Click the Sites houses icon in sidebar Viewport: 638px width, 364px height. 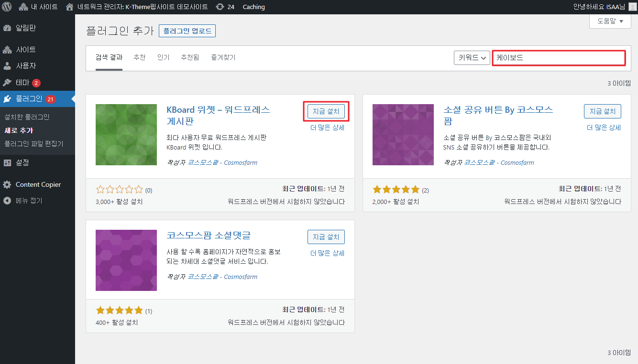click(7, 50)
